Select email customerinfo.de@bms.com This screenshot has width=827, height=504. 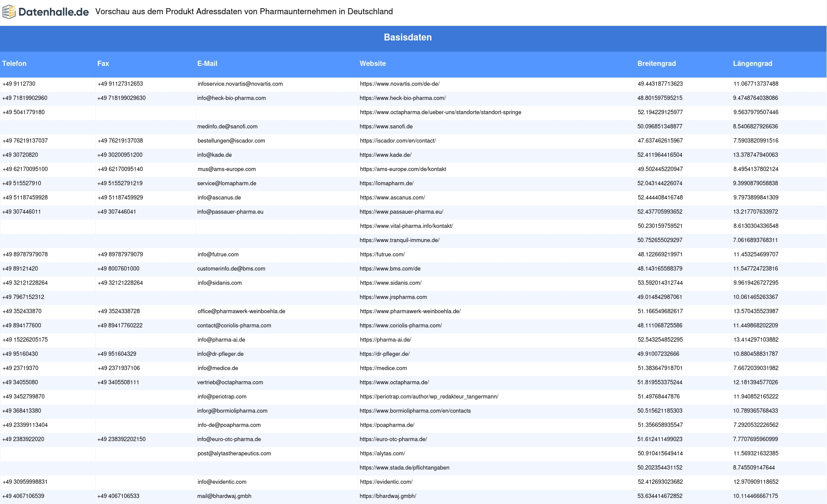231,269
